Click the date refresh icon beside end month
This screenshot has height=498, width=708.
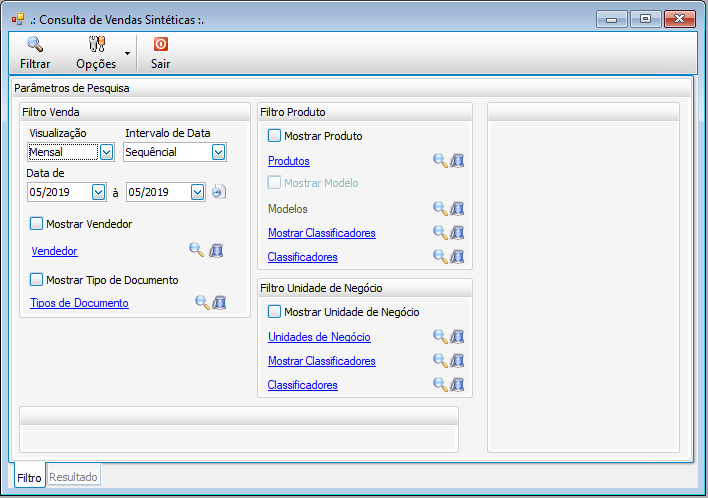point(219,192)
